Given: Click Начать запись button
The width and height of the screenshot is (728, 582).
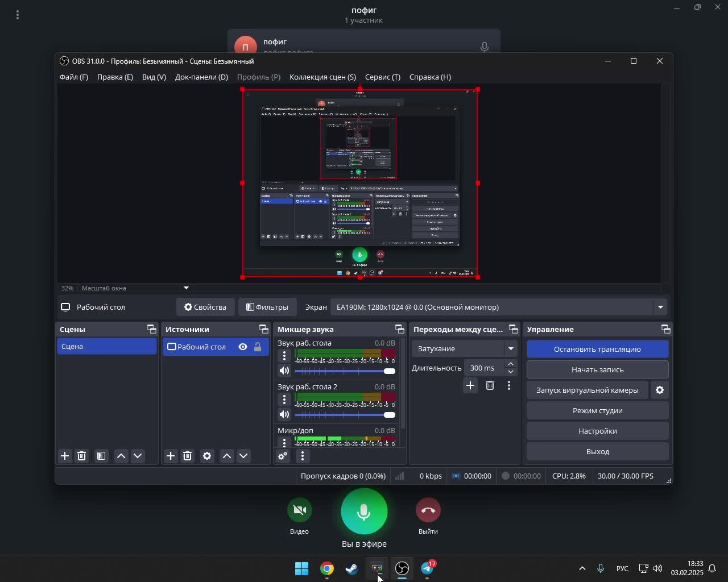Looking at the screenshot, I should (x=597, y=369).
